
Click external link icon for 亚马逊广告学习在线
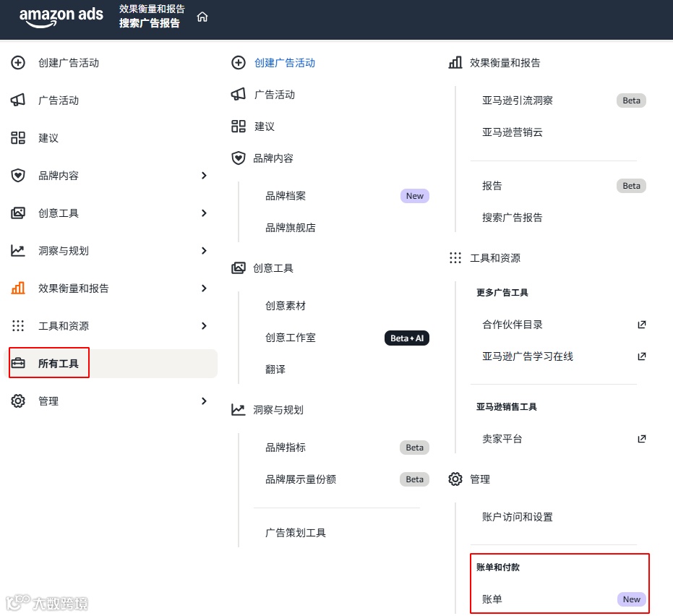point(642,356)
